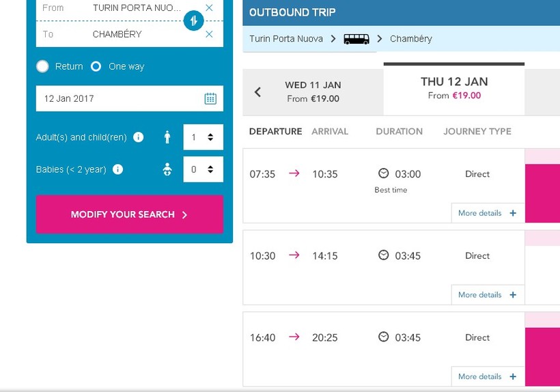Open the calendar date picker icon
The image size is (560, 392).
coord(210,98)
